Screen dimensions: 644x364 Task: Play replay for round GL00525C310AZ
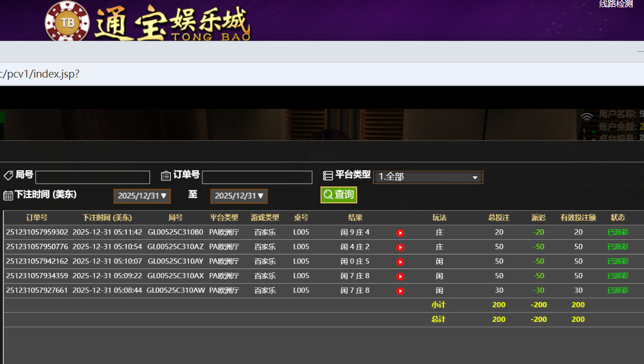click(x=400, y=247)
